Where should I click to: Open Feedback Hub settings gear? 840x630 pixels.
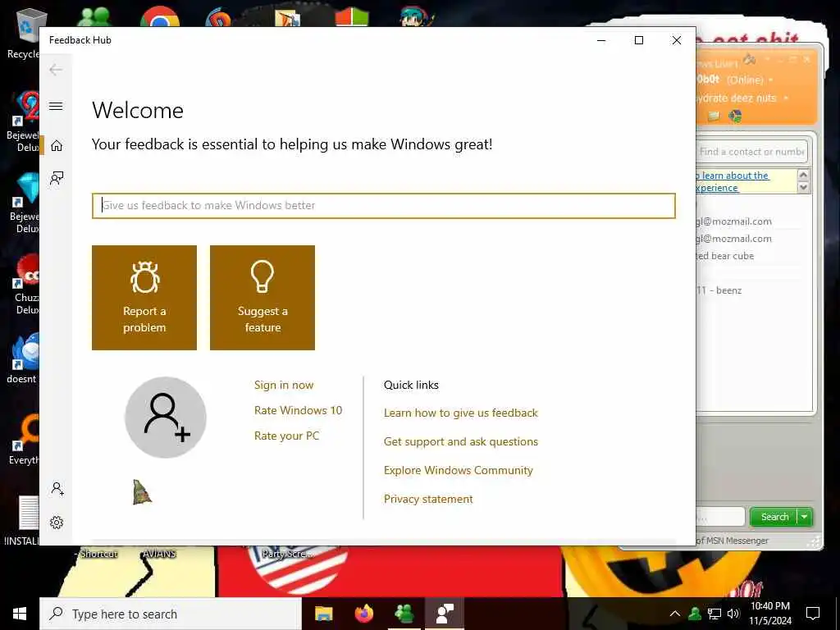[x=57, y=523]
